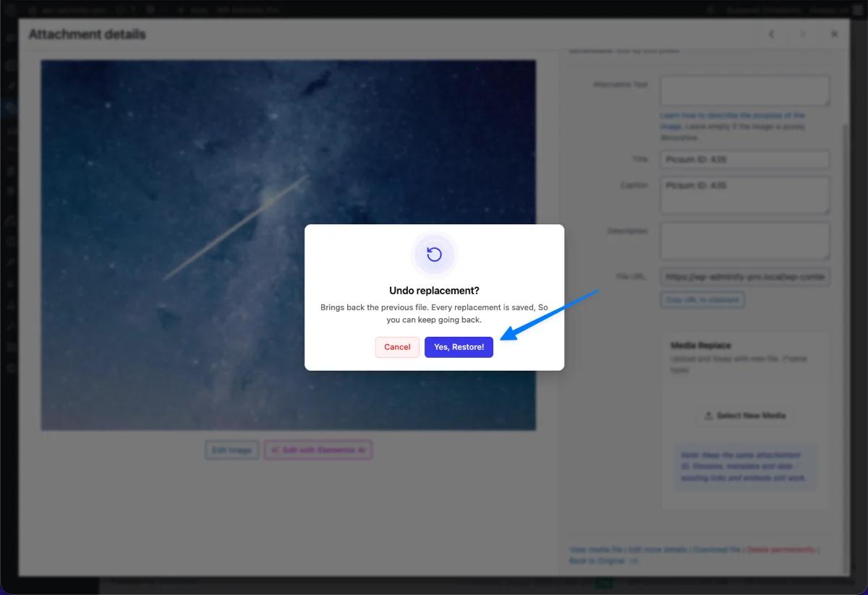Viewport: 868px width, 595px height.
Task: Confirm with the Yes, Restore! button
Action: coord(459,347)
